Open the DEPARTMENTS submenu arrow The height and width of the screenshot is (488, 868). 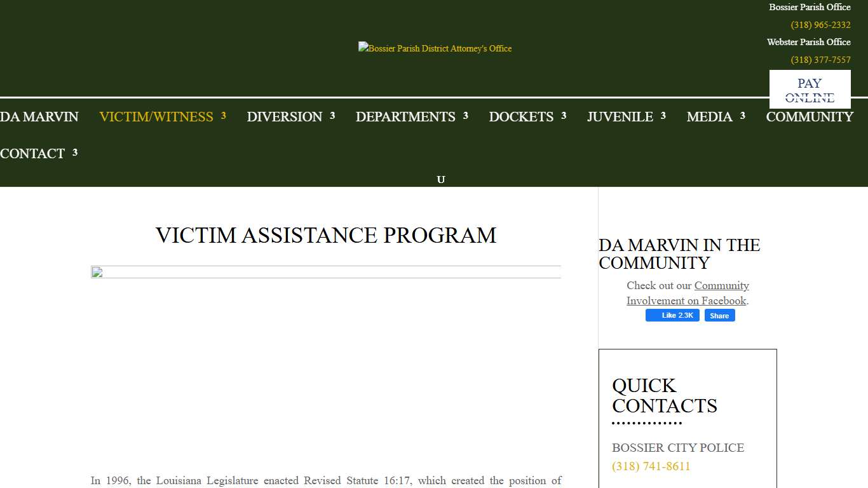[466, 115]
